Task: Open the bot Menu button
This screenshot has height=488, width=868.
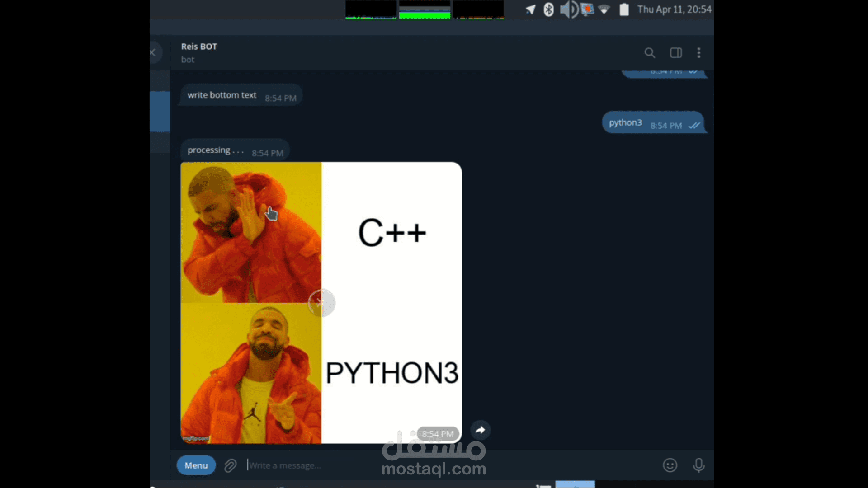Action: (196, 465)
